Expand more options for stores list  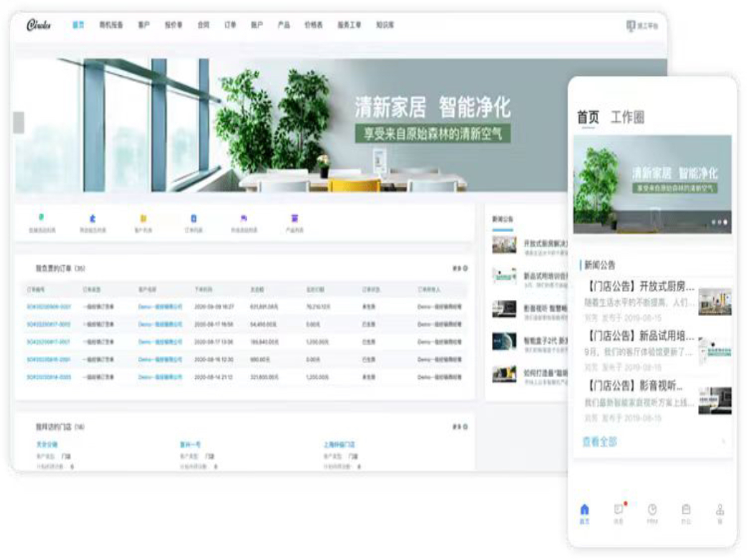coord(460,427)
